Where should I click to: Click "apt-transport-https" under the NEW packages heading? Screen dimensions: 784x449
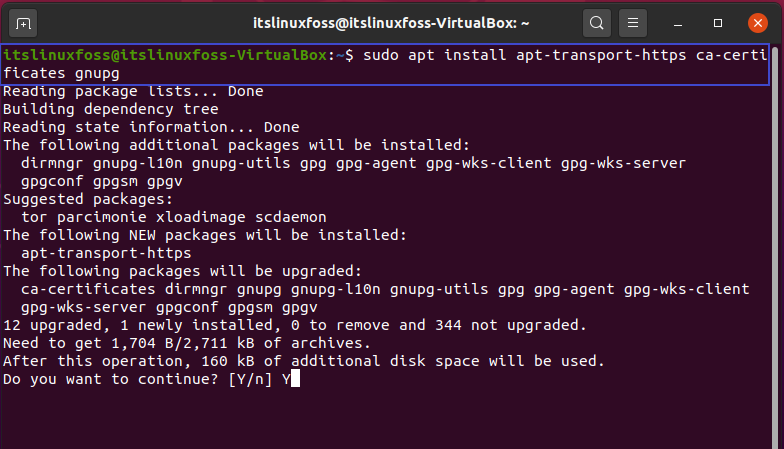pyautogui.click(x=106, y=253)
